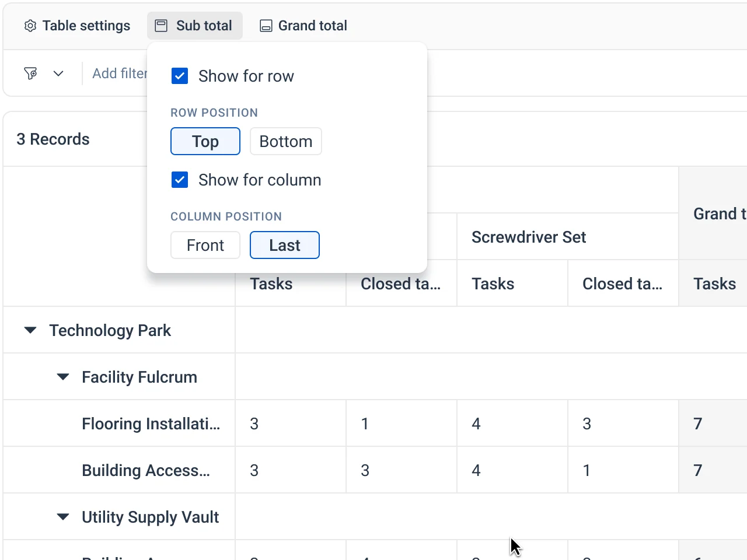Screen dimensions: 747x560
Task: Click the Grand total icon
Action: coord(266,26)
